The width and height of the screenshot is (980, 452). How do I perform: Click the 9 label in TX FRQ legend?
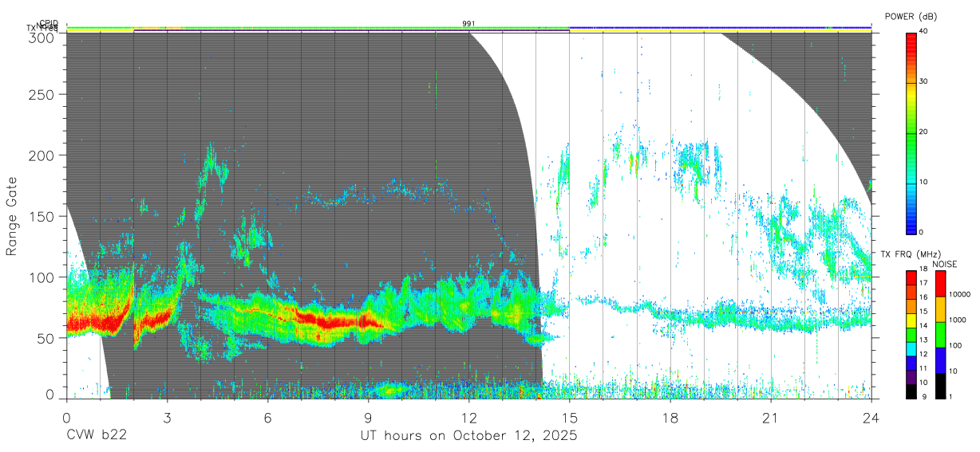[x=926, y=397]
